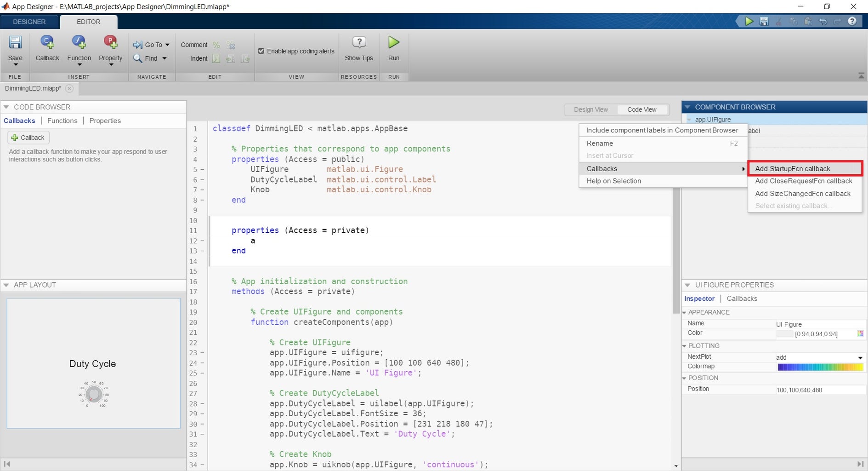Viewport: 868px width, 471px height.
Task: Expand the NextPlot dropdown in Plotting
Action: point(860,357)
